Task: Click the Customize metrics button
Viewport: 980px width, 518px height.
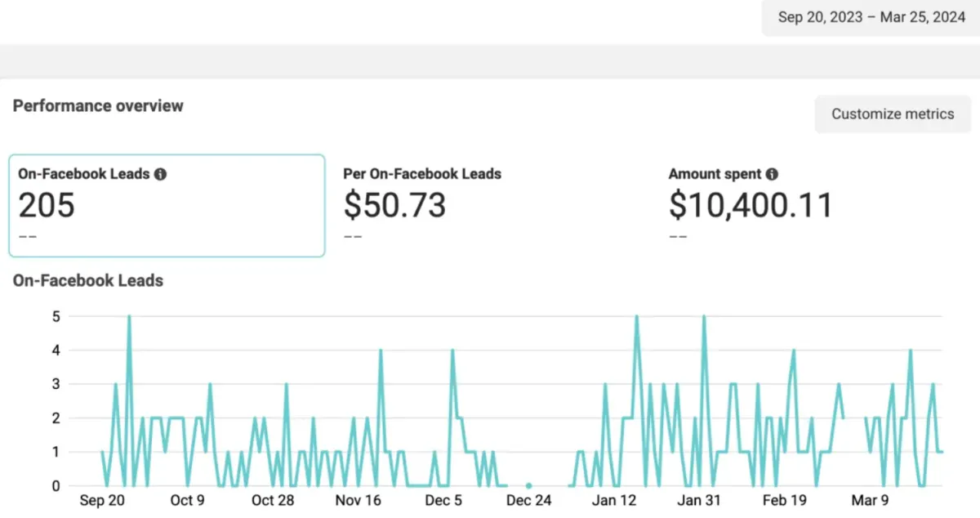Action: [x=893, y=114]
